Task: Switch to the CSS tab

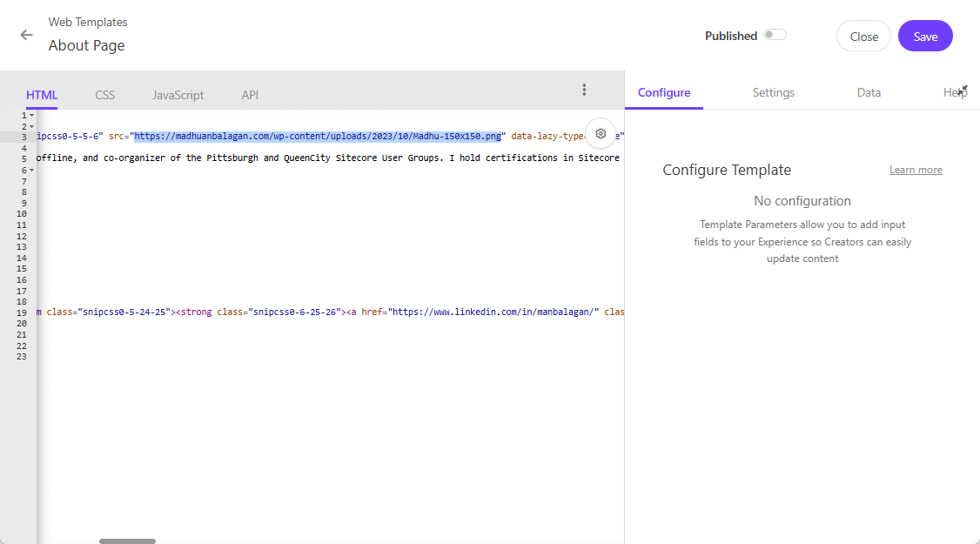Action: pos(104,95)
